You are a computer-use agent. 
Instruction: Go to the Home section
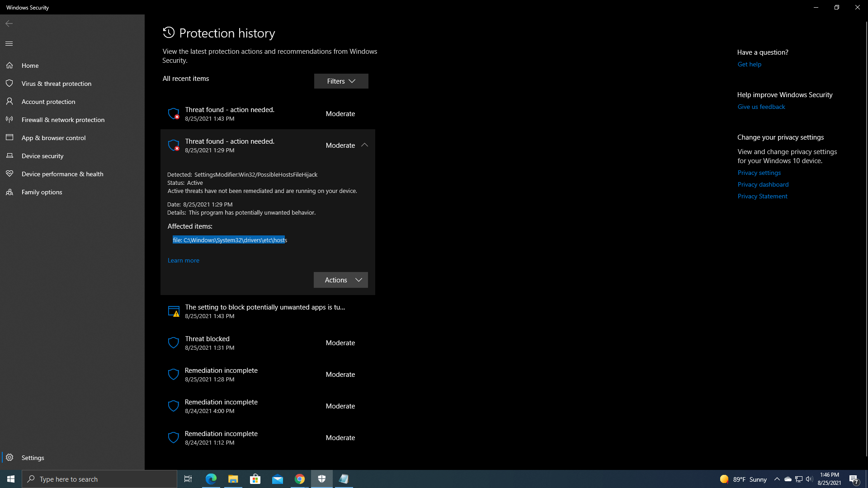tap(30, 66)
